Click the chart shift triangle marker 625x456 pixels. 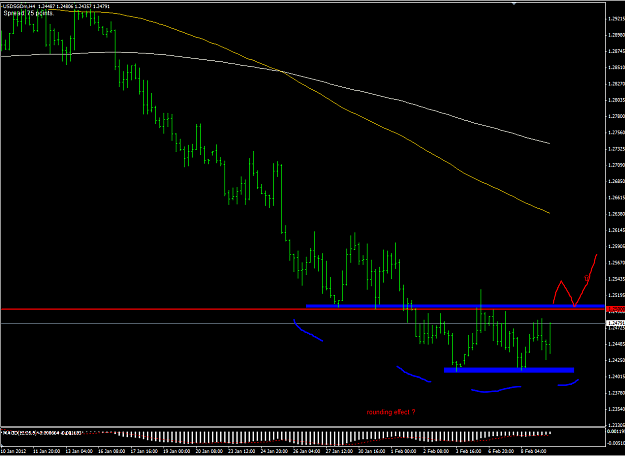(514, 4)
